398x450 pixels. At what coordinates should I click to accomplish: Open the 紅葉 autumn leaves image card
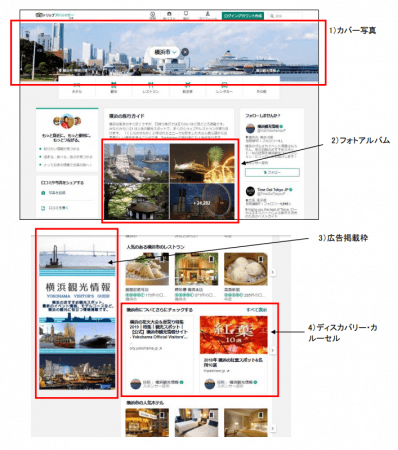(x=234, y=335)
